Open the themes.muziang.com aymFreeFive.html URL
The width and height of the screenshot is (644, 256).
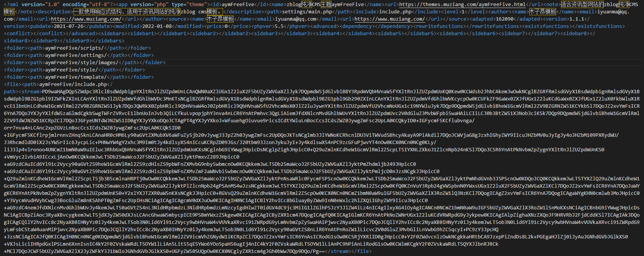coord(462,5)
